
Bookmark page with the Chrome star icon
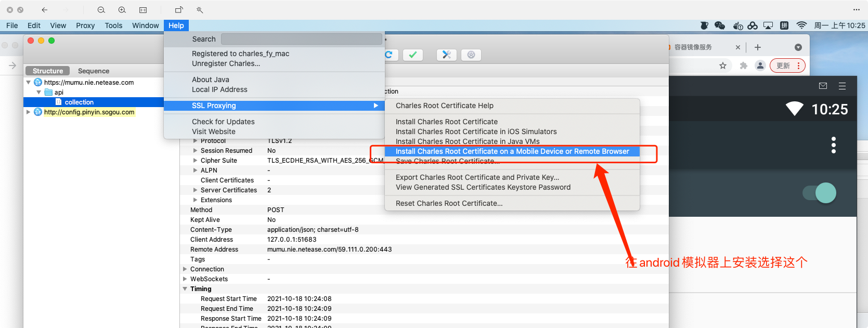pos(723,65)
